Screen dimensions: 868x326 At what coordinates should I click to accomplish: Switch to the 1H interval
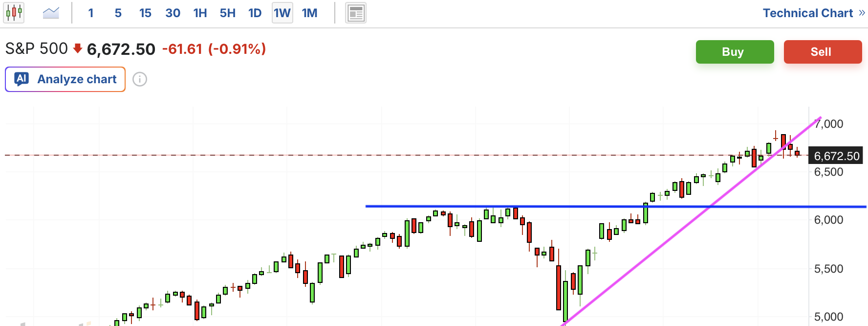(200, 13)
